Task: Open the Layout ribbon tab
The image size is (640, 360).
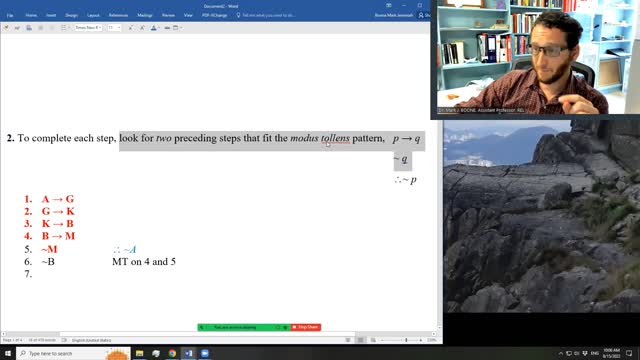Action: [93, 15]
